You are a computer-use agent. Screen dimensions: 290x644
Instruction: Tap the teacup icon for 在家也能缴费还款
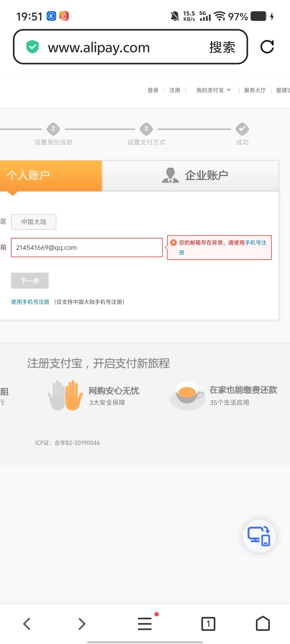[187, 396]
